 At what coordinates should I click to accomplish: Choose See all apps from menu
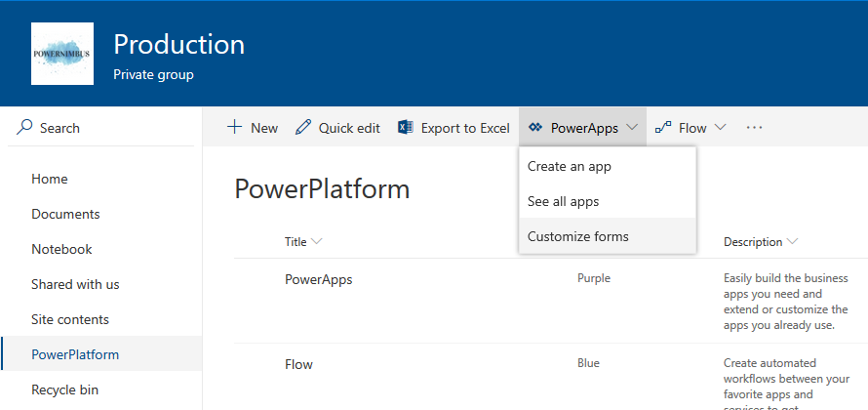563,201
